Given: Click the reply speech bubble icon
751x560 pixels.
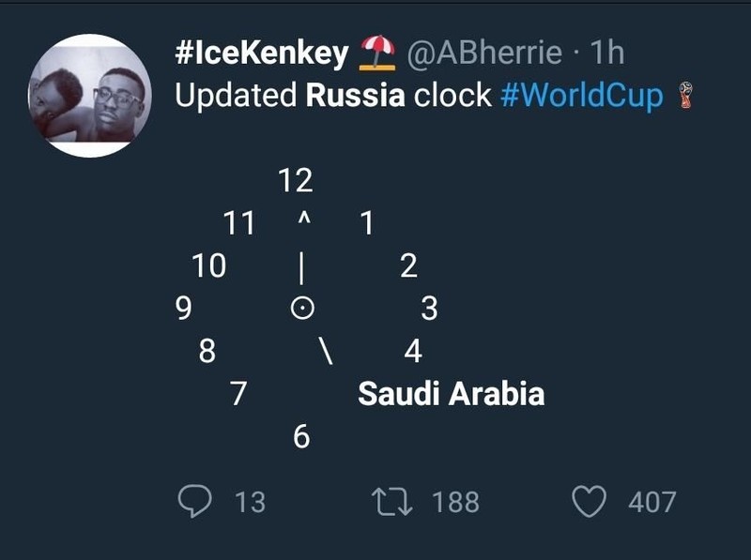Looking at the screenshot, I should [194, 501].
